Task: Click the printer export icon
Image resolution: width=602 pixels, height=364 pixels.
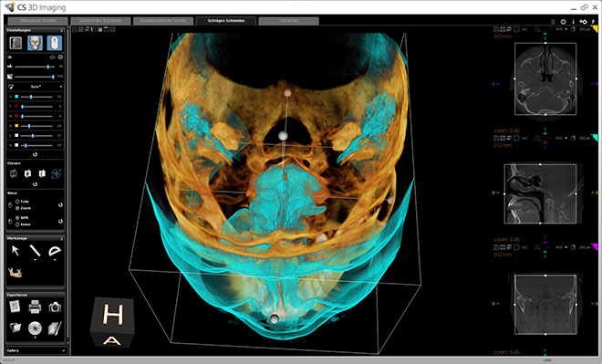Action: [x=35, y=307]
